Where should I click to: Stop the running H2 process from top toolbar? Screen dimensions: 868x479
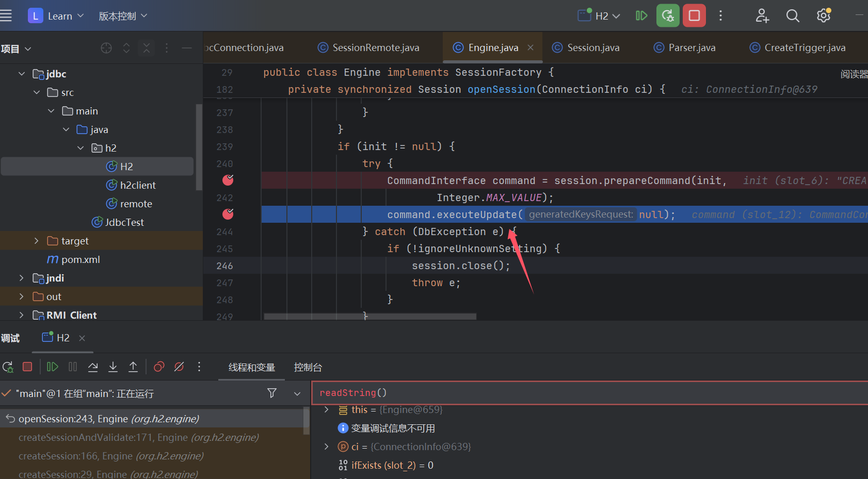tap(694, 15)
